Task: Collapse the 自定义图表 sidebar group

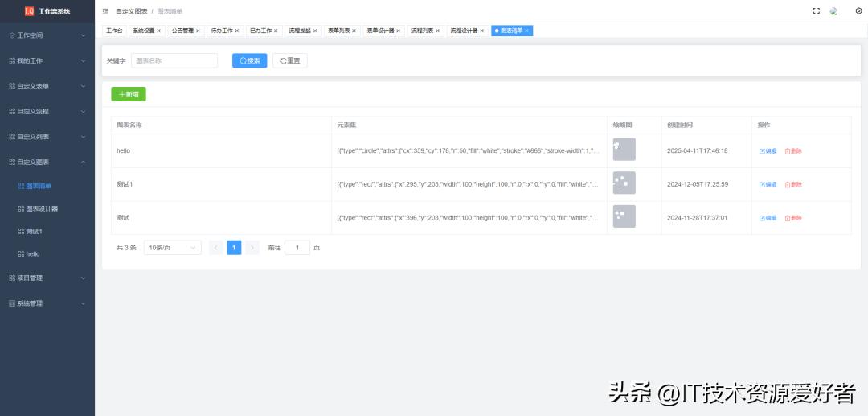Action: pos(47,162)
